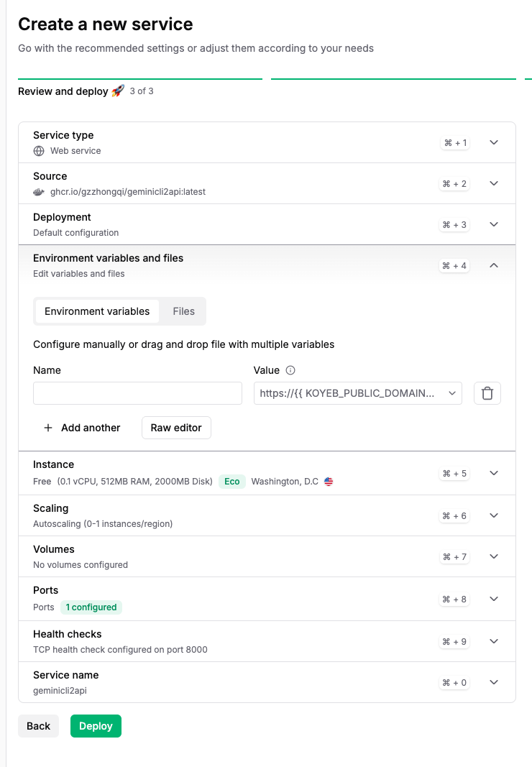The height and width of the screenshot is (767, 532).
Task: Delete the environment variable with trash icon
Action: pos(487,393)
